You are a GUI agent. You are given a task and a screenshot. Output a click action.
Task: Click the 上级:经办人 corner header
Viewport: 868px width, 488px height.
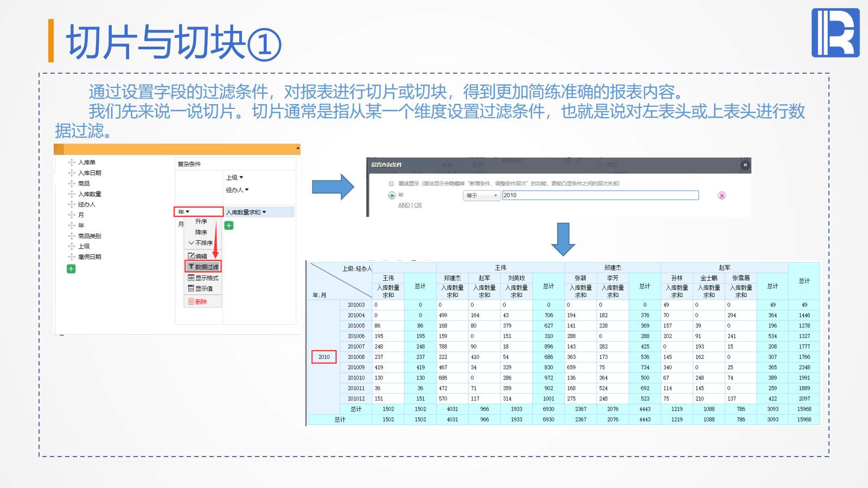pos(357,268)
